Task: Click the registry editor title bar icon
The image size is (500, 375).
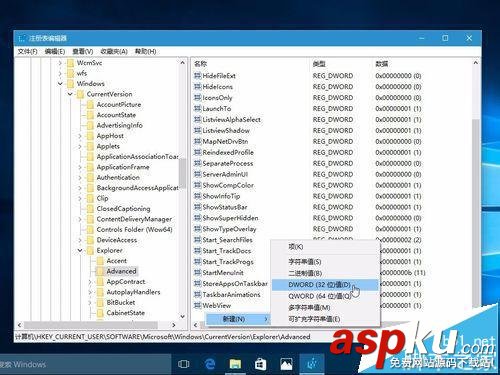Action: pos(22,38)
